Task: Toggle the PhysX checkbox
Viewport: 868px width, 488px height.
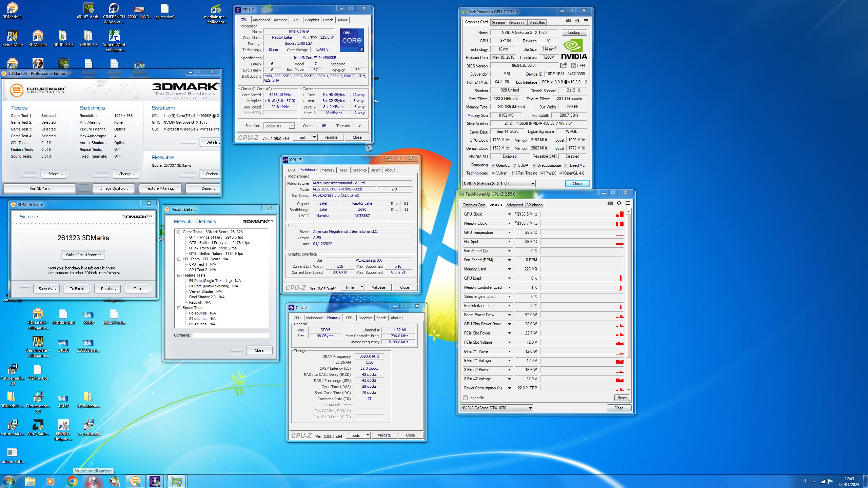Action: (x=542, y=173)
